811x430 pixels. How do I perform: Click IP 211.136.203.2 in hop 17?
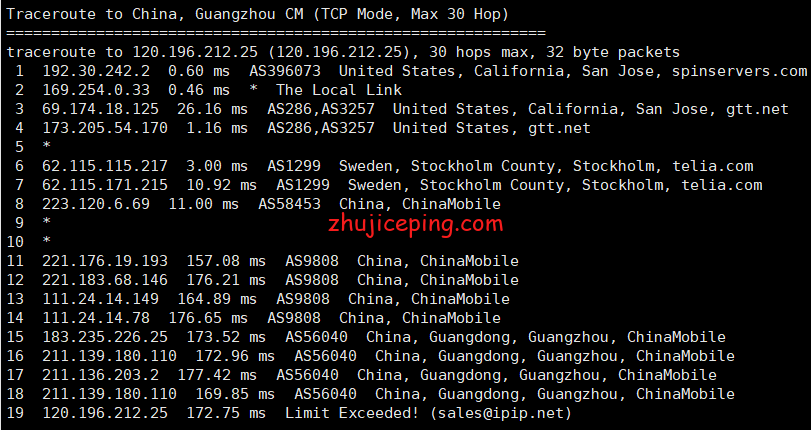coord(100,375)
